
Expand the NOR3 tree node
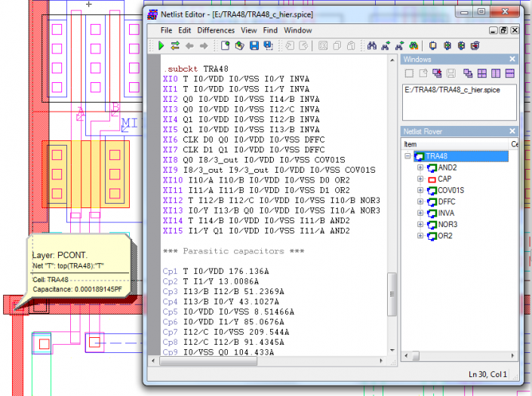point(420,225)
